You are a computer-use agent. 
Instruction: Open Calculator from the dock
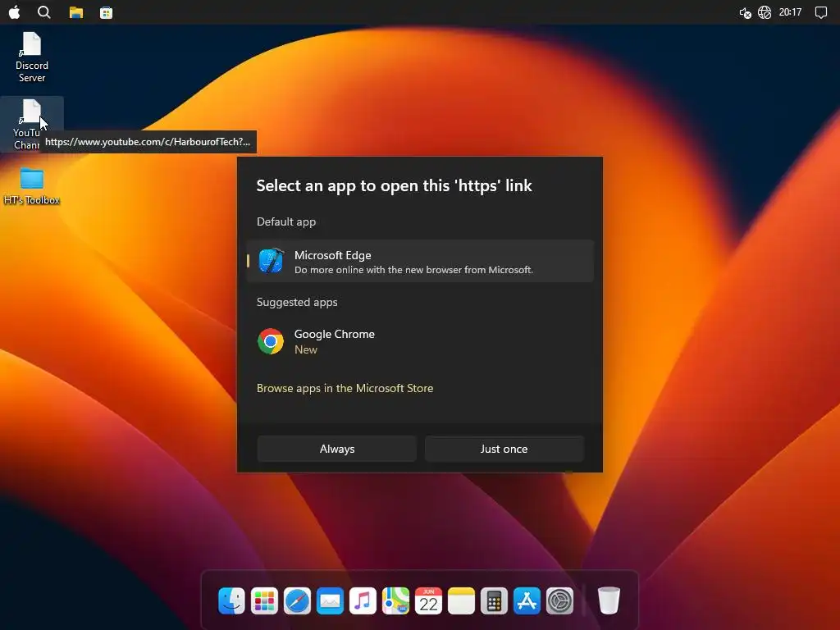coord(494,600)
